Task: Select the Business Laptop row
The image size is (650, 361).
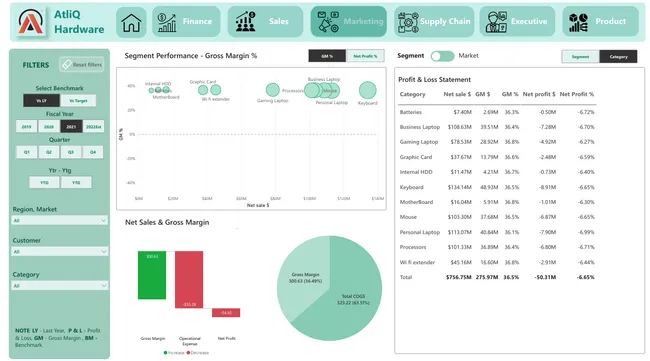Action: (497, 127)
